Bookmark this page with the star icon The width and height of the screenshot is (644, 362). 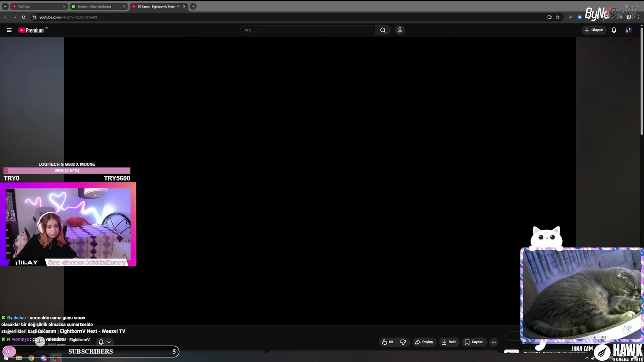558,17
